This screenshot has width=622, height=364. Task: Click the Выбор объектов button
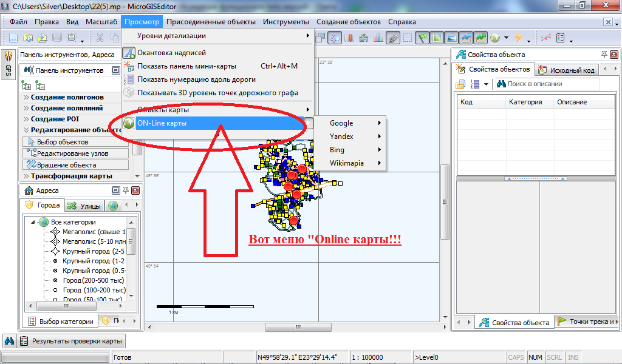click(x=75, y=142)
